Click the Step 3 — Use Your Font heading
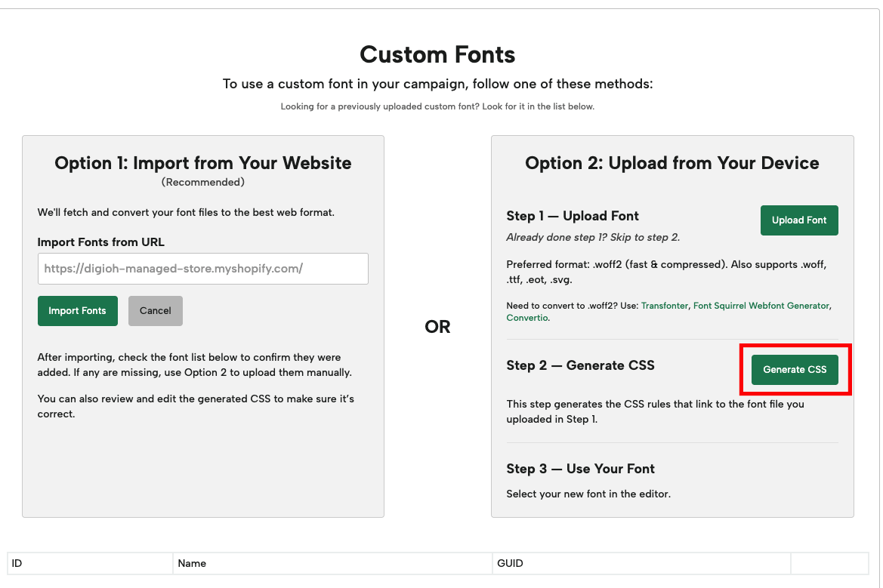The height and width of the screenshot is (588, 883). pyautogui.click(x=580, y=469)
